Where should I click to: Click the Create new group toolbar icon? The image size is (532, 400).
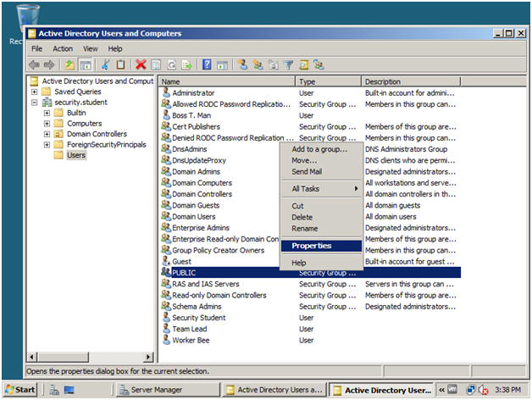point(258,64)
